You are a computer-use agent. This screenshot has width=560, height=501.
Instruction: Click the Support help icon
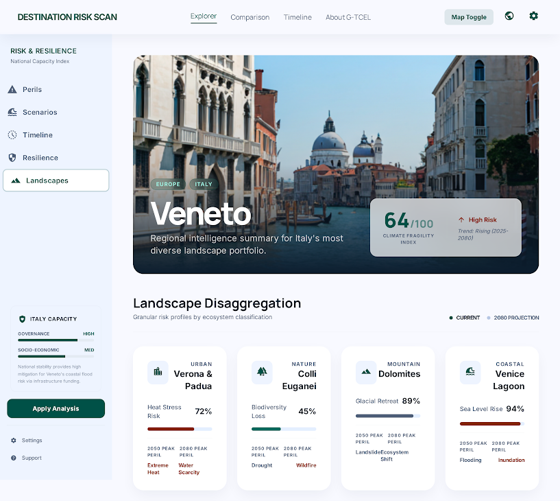(14, 458)
